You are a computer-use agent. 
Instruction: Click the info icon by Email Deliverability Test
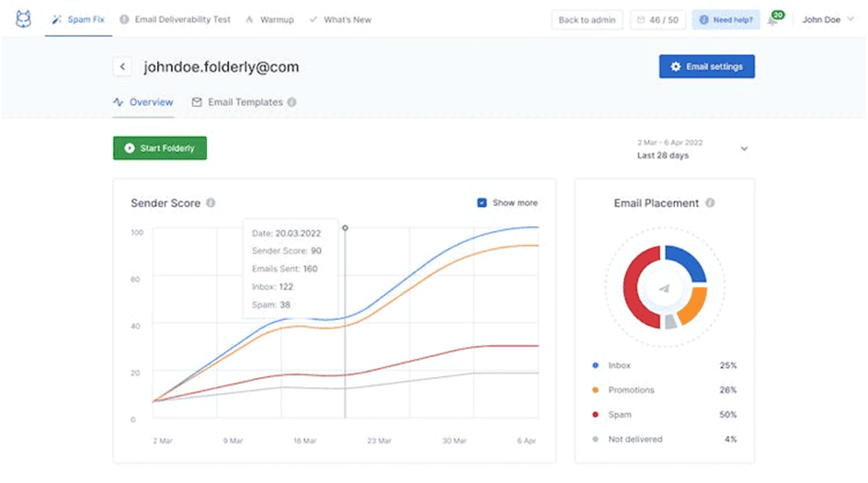click(x=124, y=19)
